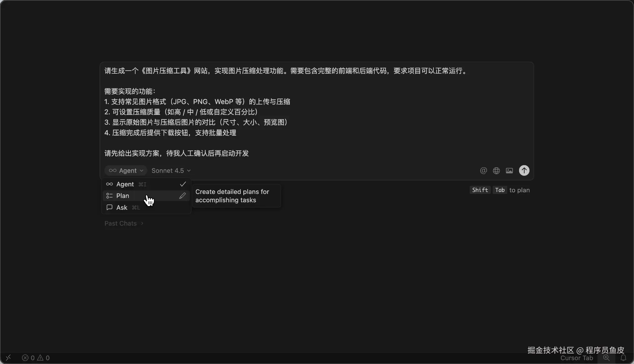Image resolution: width=634 pixels, height=364 pixels.
Task: Click the zoom magnifier icon in the status bar
Action: pyautogui.click(x=606, y=358)
